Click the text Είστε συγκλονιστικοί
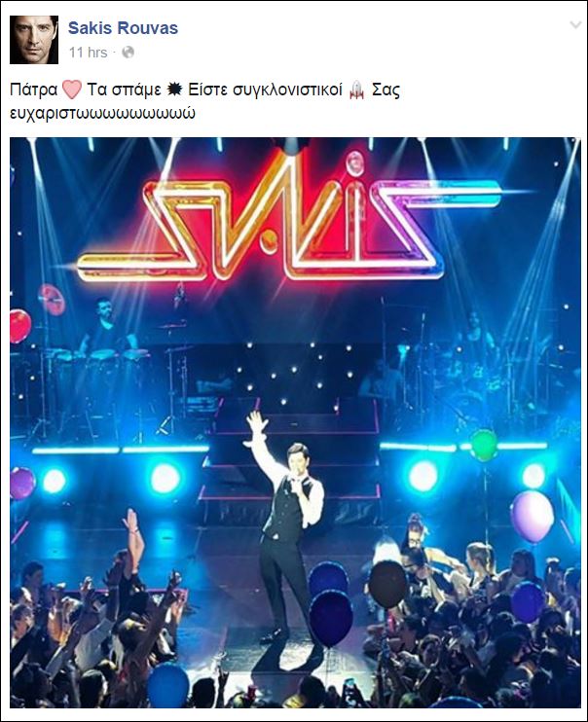Image resolution: width=588 pixels, height=722 pixels. [x=266, y=90]
